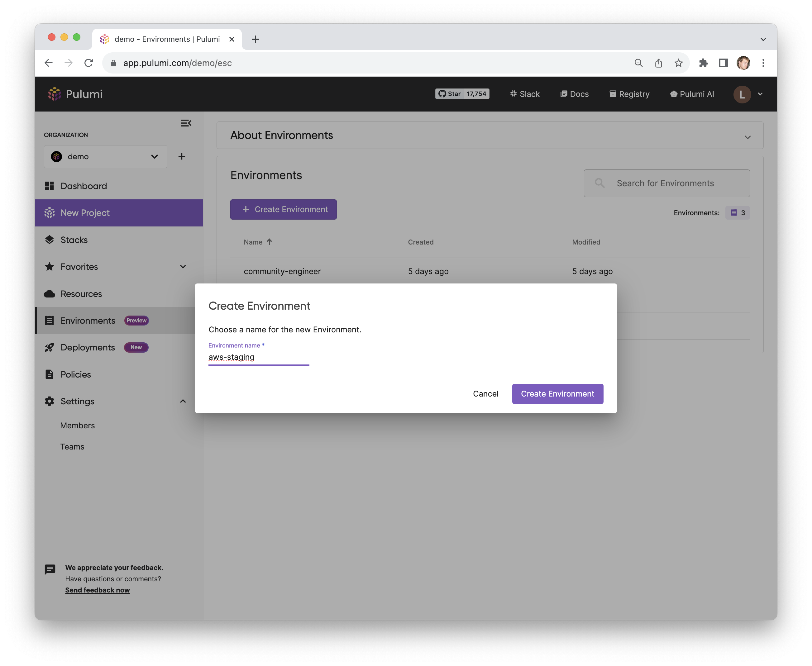Collapse the Settings section chevron

pos(183,401)
